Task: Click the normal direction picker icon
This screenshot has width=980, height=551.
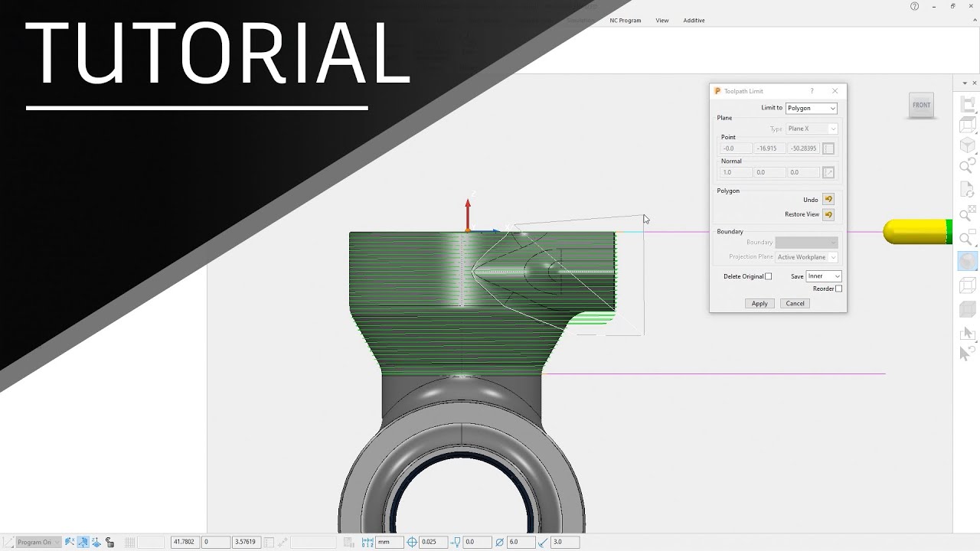Action: click(x=828, y=172)
